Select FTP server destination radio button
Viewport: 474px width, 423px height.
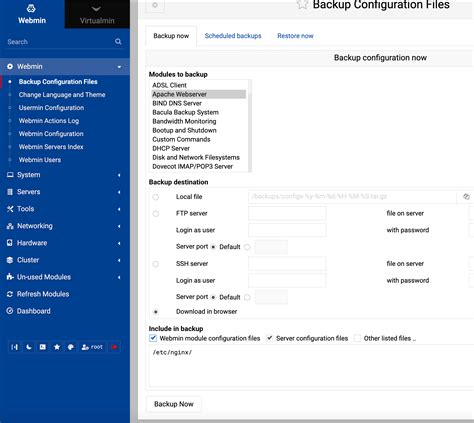[x=156, y=214]
